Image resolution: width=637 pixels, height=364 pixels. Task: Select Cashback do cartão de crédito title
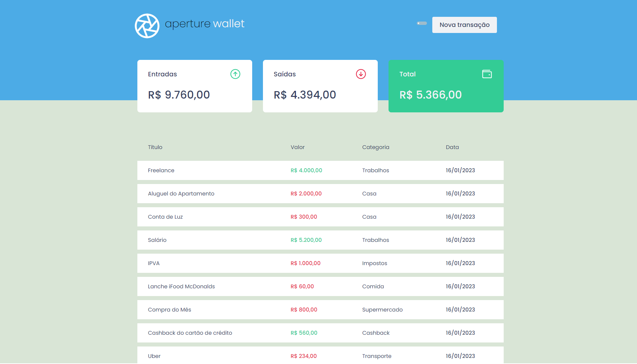[x=190, y=333]
